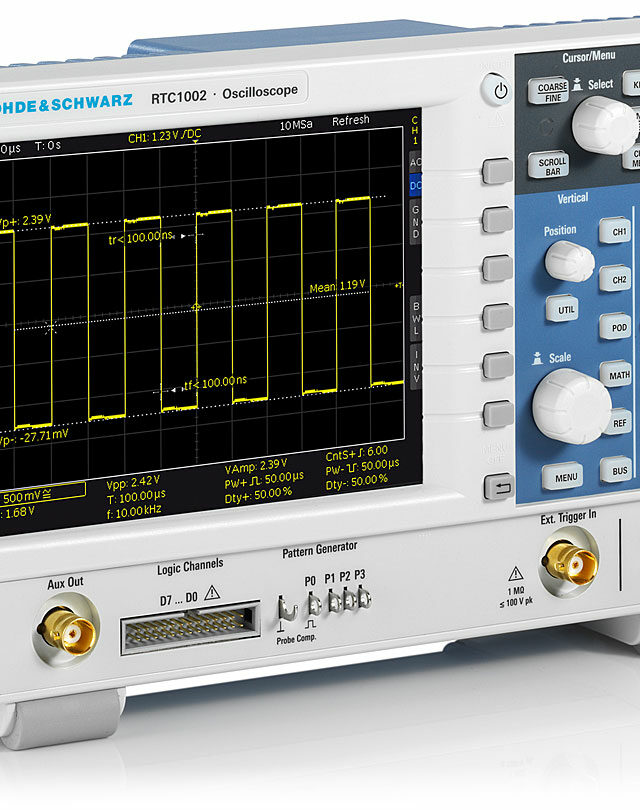Select GND coupling on screen menu
Viewport: 640px width, 810px height.
tap(416, 221)
